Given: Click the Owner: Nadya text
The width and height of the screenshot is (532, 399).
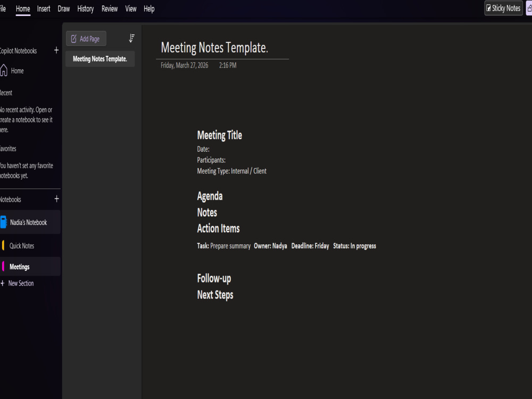Looking at the screenshot, I should pyautogui.click(x=270, y=246).
